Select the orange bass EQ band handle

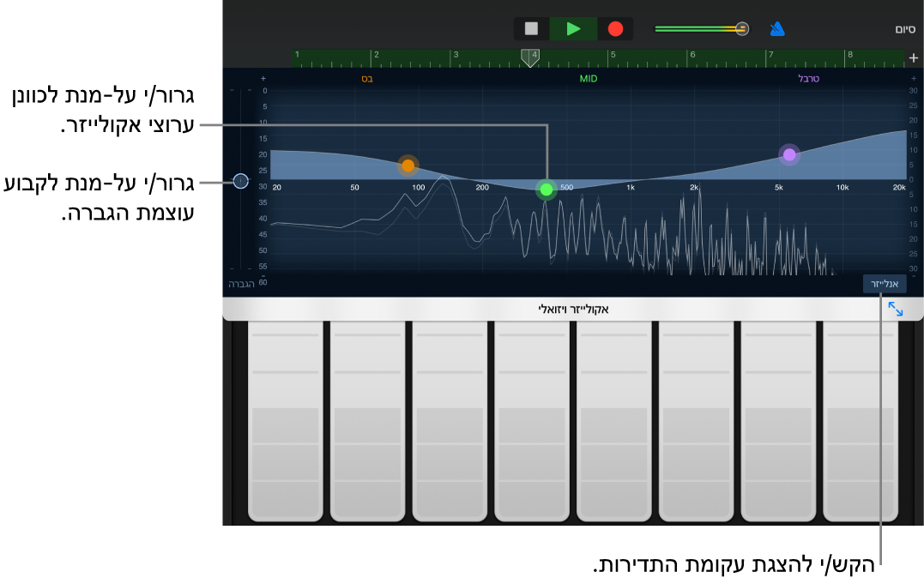[x=408, y=166]
